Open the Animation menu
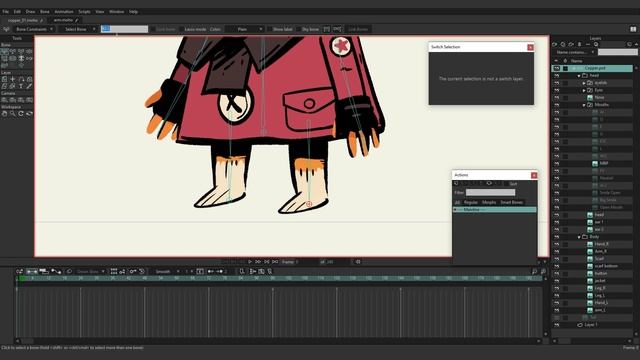640x360 pixels. click(x=64, y=12)
